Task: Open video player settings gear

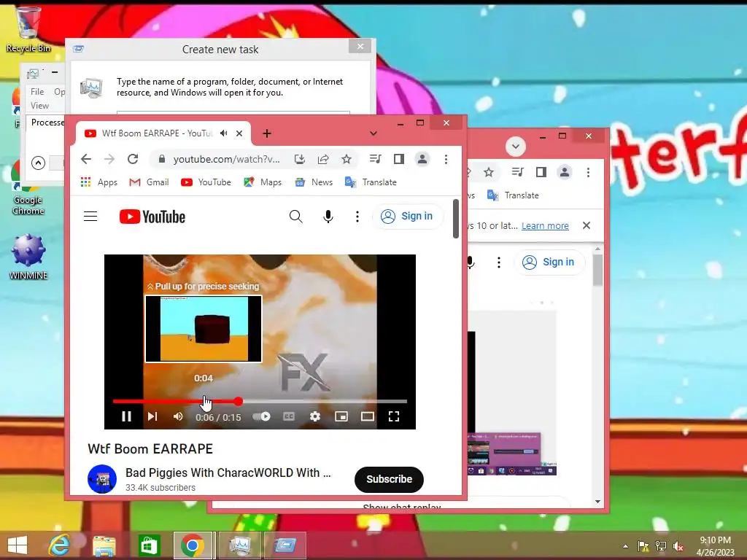Action: pyautogui.click(x=315, y=416)
